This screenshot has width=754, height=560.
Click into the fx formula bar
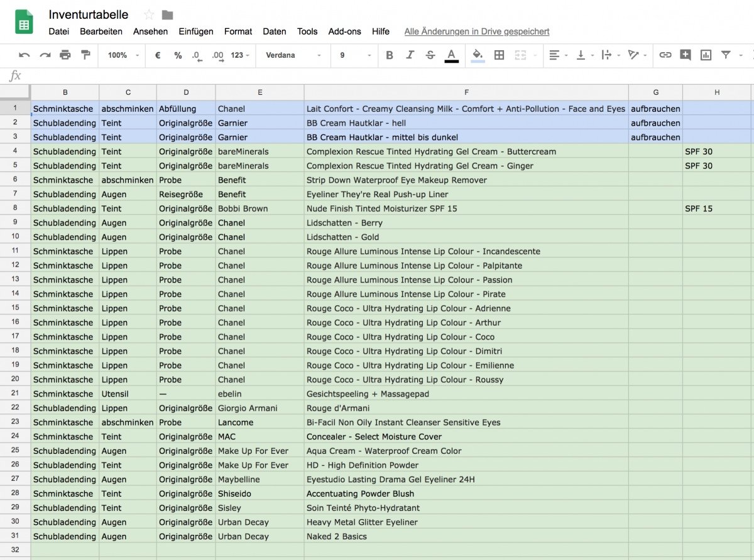(390, 76)
